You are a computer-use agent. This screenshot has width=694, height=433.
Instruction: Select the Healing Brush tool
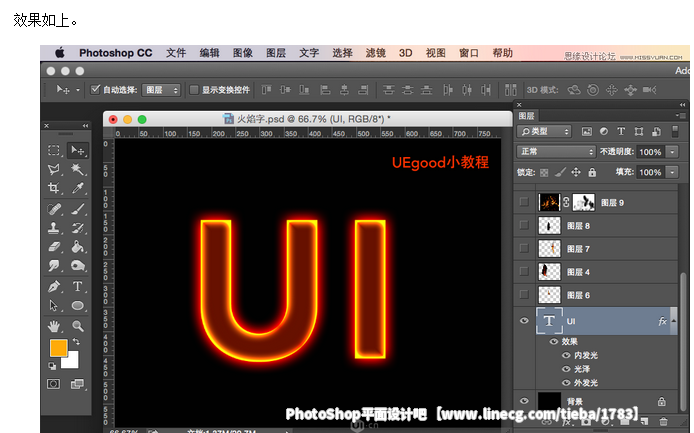[54, 209]
